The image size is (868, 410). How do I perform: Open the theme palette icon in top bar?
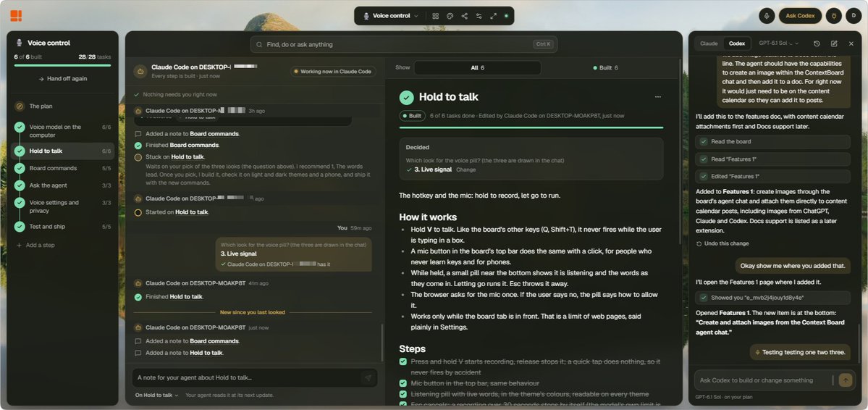coord(450,16)
